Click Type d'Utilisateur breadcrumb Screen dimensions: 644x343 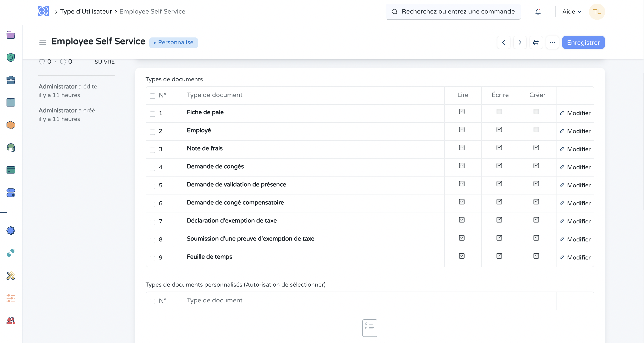click(x=86, y=12)
